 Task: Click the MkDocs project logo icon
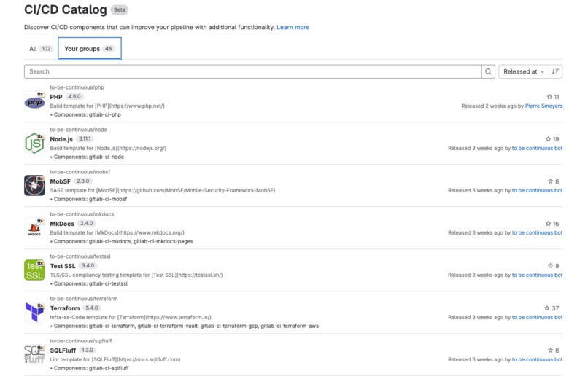point(34,227)
